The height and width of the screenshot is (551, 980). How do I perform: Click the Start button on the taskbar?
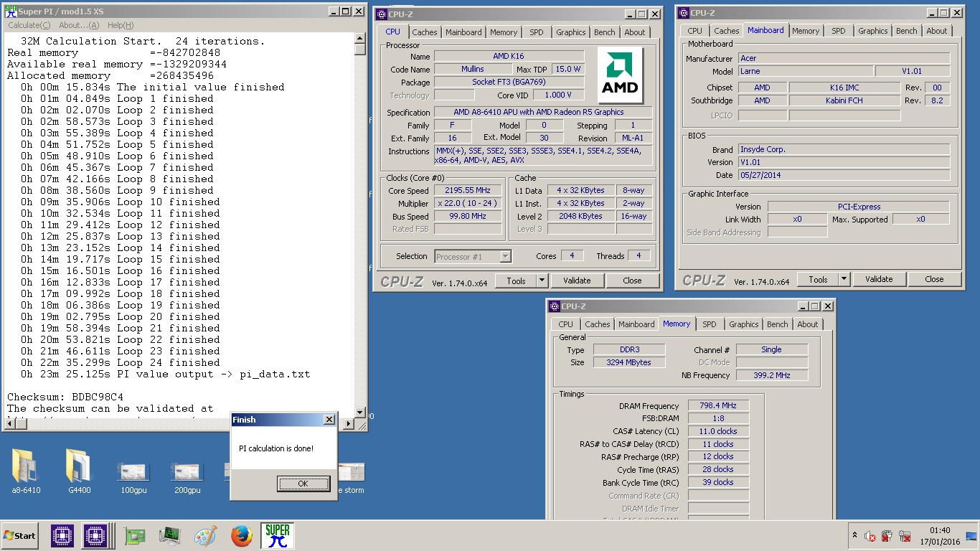(x=20, y=535)
